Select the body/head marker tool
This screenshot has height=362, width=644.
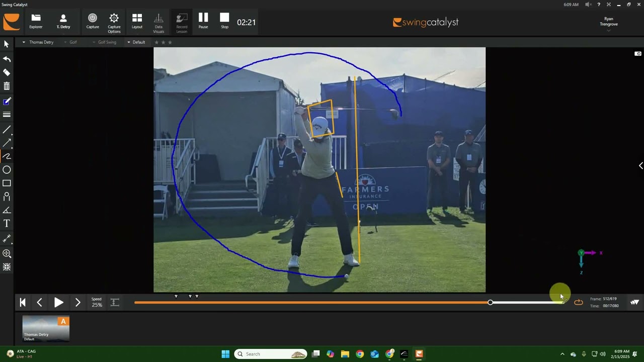pos(7,197)
